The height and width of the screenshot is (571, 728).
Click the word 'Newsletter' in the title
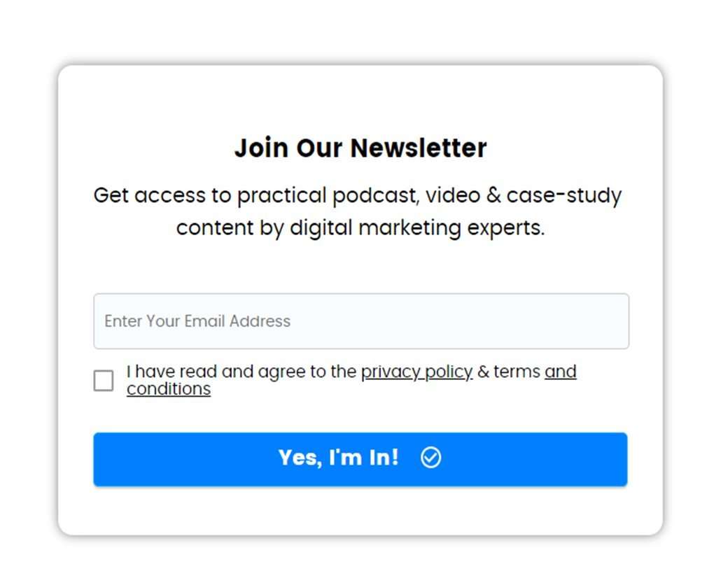[419, 148]
